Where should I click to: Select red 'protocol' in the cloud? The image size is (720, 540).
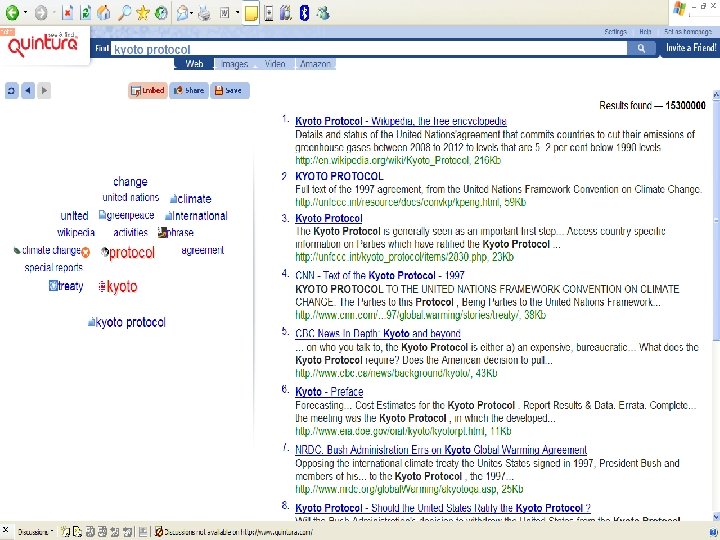[132, 253]
